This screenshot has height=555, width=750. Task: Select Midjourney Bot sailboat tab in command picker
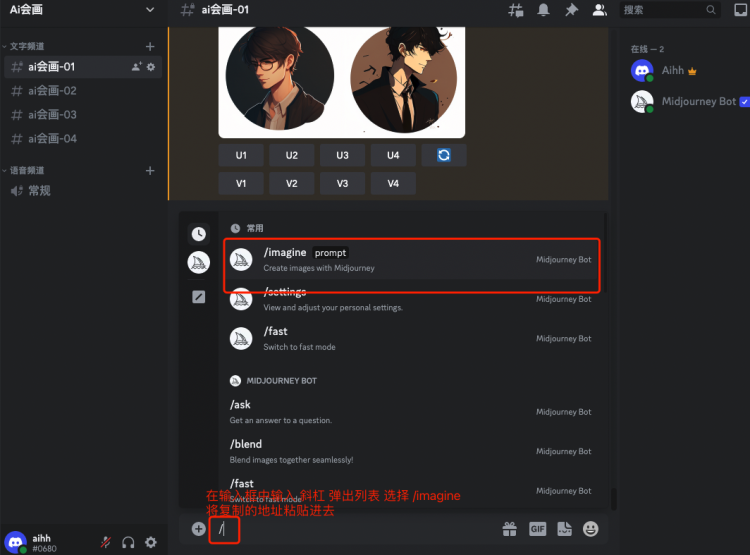[199, 263]
